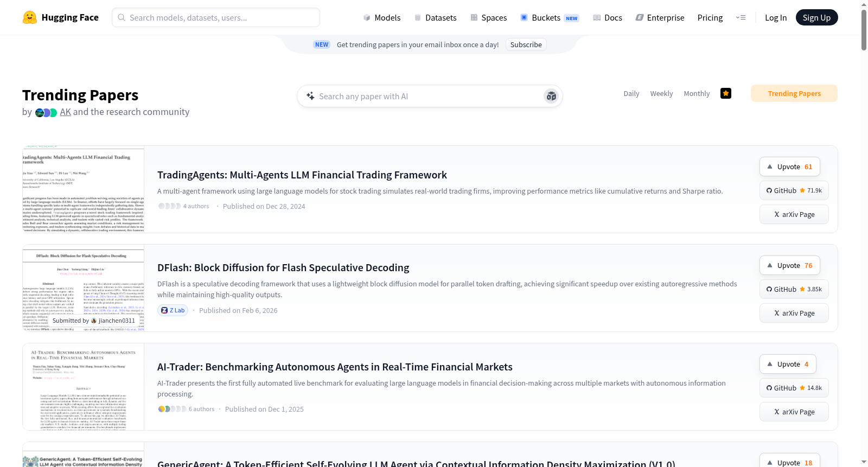Open the TradingAgents paper title
868x467 pixels.
point(302,175)
